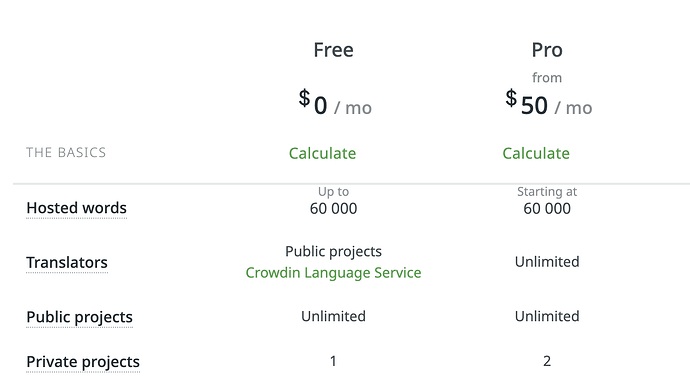Click Free plan's Unlimited public projects value
The width and height of the screenshot is (690, 383).
[333, 316]
